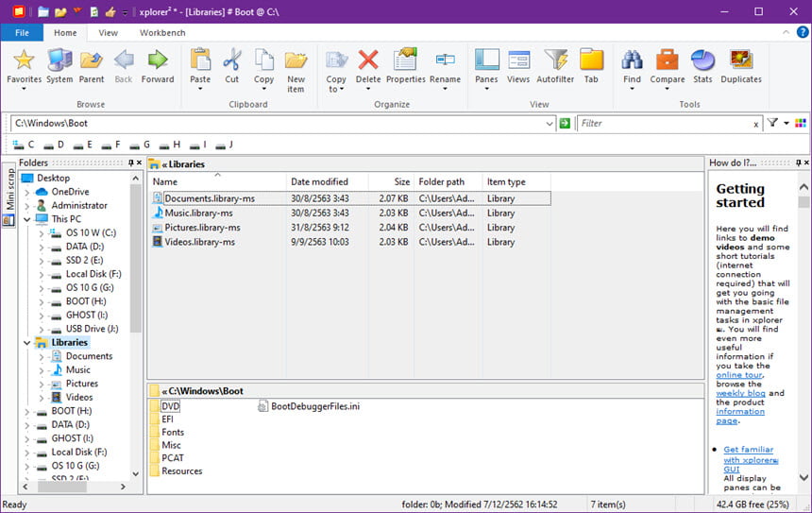This screenshot has width=812, height=513.
Task: Open the Find binoculars tool
Action: [632, 60]
